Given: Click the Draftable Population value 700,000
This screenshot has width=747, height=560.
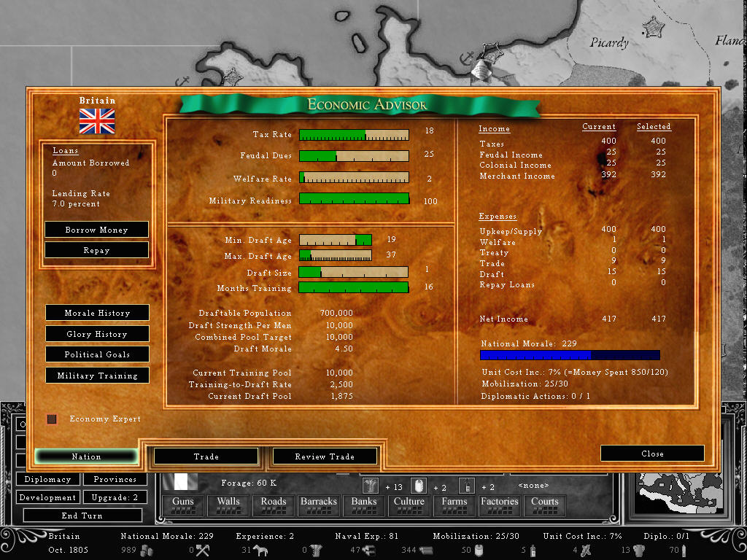Looking at the screenshot, I should (336, 313).
